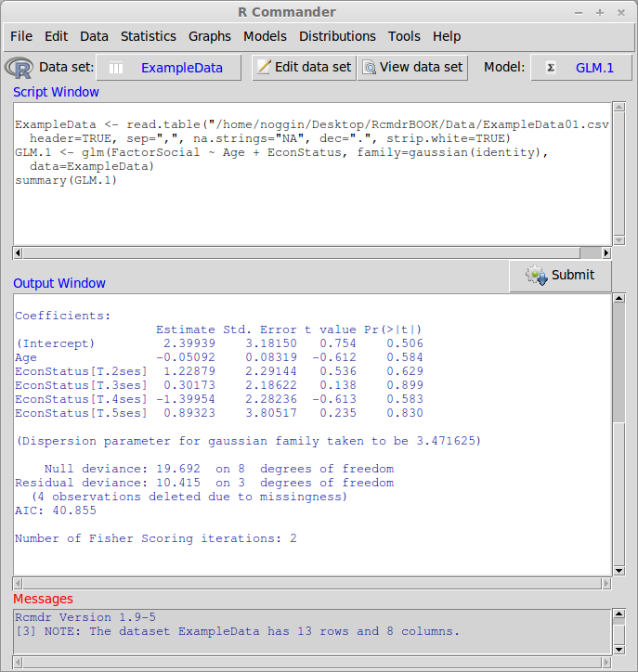Click script window right scroll arrow
Viewport: 638px width, 672px height.
[606, 252]
